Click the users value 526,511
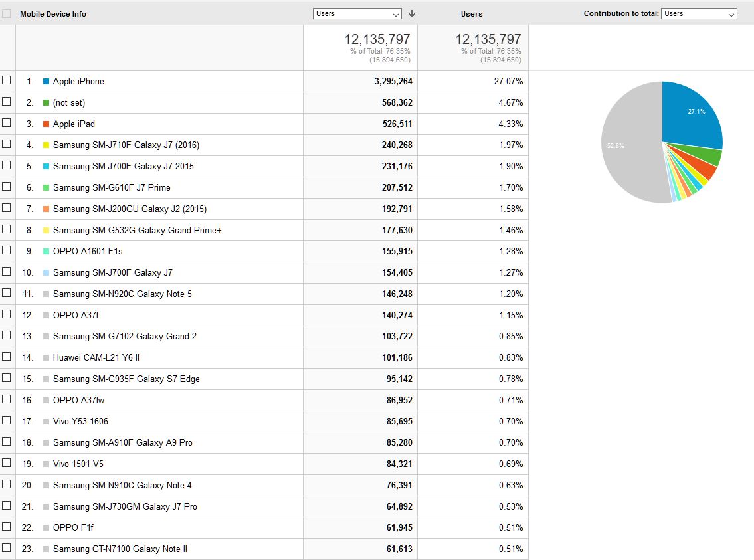This screenshot has height=560, width=754. click(x=397, y=124)
